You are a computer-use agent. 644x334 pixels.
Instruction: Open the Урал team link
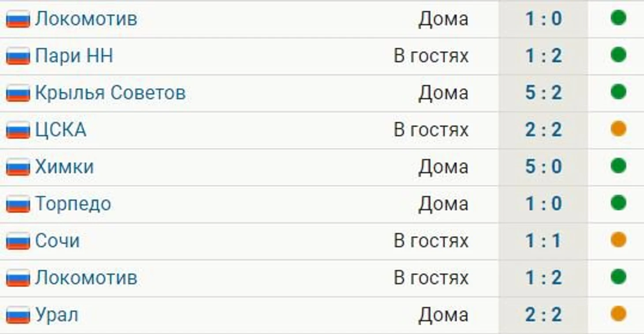tap(57, 315)
